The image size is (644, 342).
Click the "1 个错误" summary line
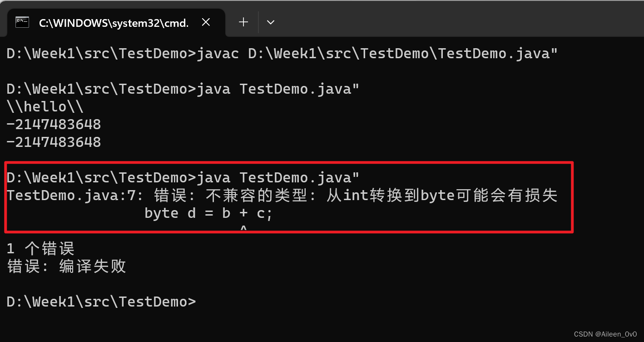pos(40,248)
